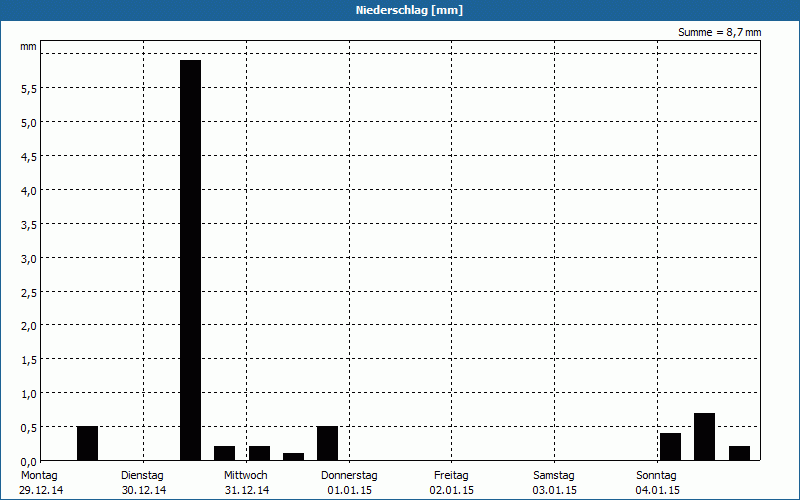Select the 'Dienstag' day label
Image resolution: width=800 pixels, height=500 pixels.
[142, 476]
